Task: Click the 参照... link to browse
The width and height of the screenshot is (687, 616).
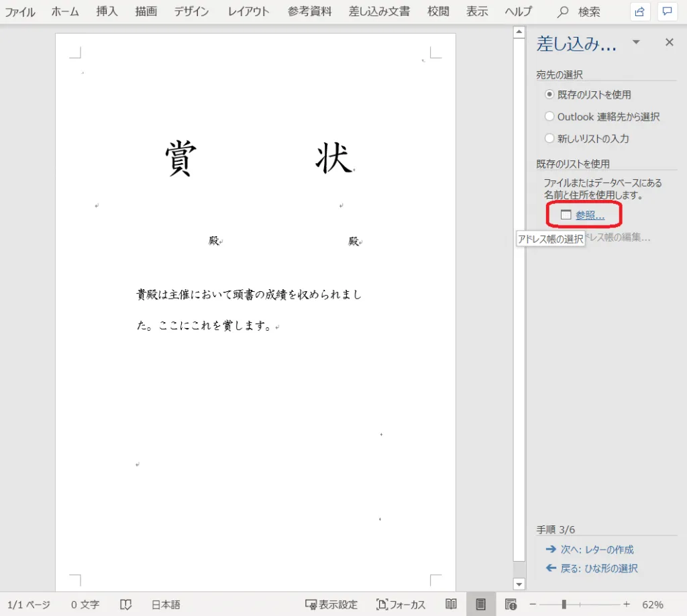Action: (x=590, y=215)
